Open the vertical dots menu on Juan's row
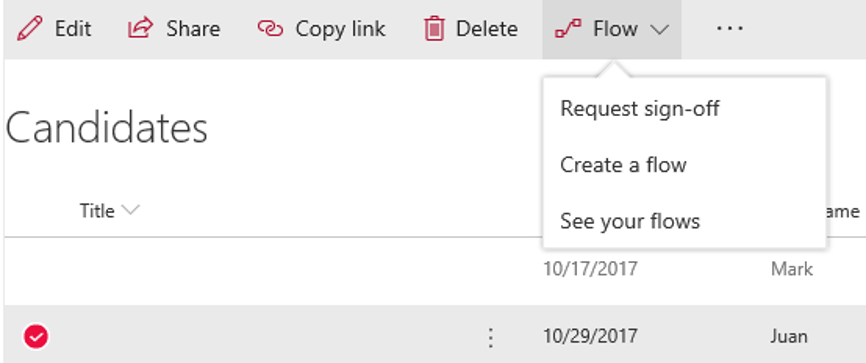The width and height of the screenshot is (866, 363). click(490, 337)
